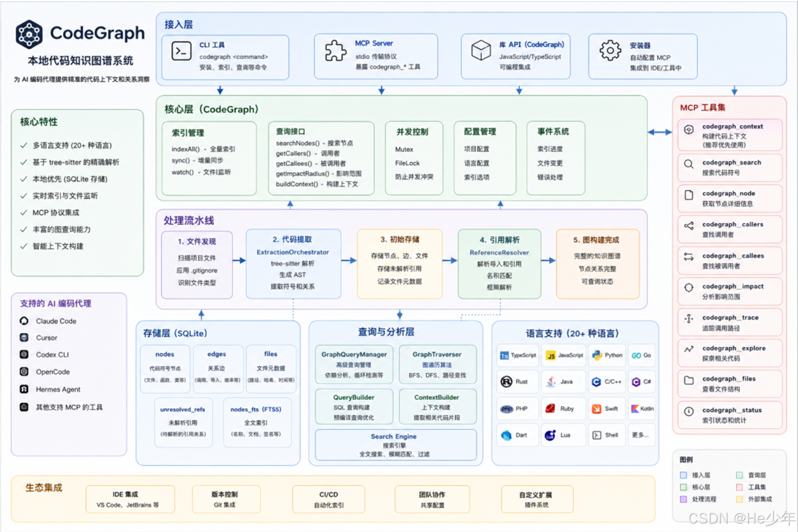Click the Claude Code agent icon
The height and width of the screenshot is (532, 798).
click(24, 321)
